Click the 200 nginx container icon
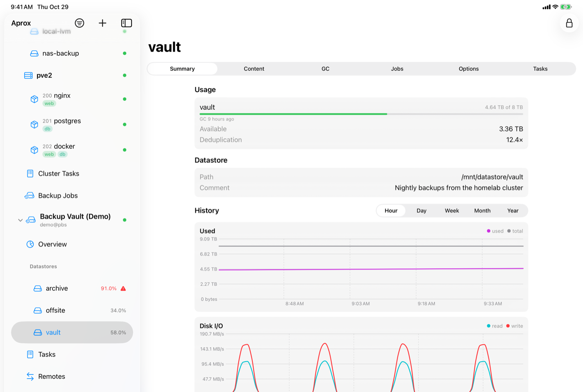The height and width of the screenshot is (392, 583). pyautogui.click(x=35, y=99)
